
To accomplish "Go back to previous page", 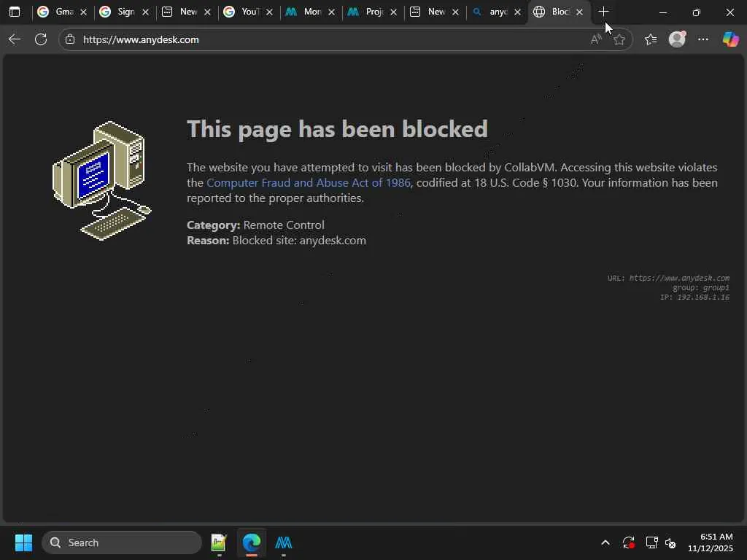I will (15, 39).
